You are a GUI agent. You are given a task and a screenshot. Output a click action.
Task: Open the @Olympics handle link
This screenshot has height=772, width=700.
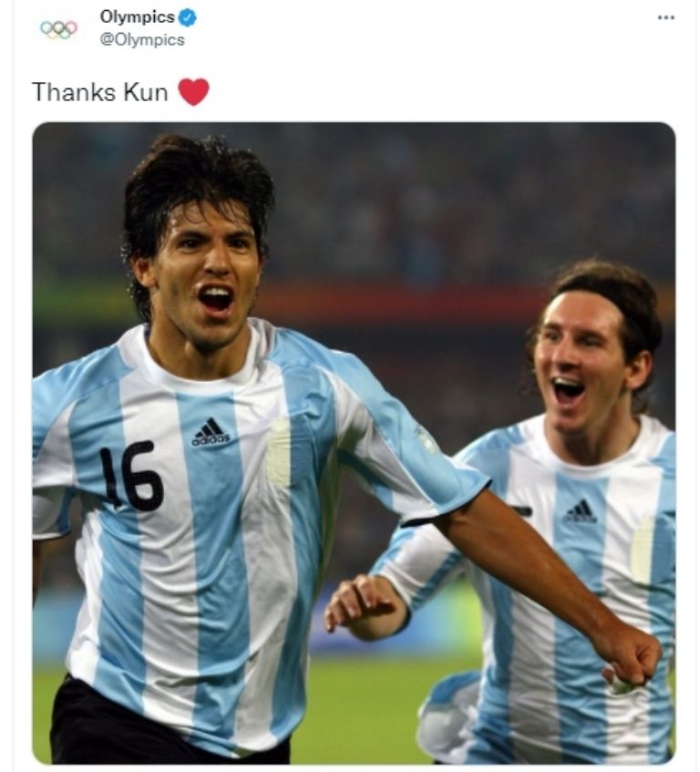(142, 39)
